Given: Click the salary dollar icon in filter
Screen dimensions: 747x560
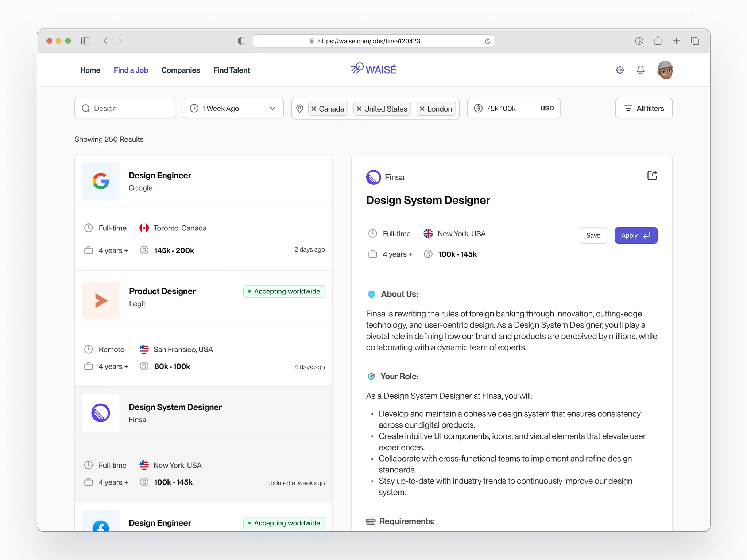Looking at the screenshot, I should point(478,108).
